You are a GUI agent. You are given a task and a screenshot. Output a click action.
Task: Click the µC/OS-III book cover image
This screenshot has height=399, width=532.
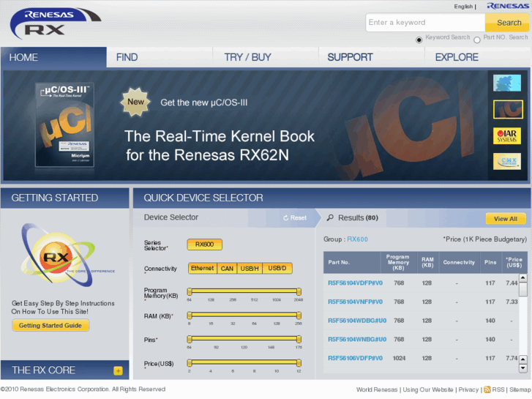click(65, 124)
